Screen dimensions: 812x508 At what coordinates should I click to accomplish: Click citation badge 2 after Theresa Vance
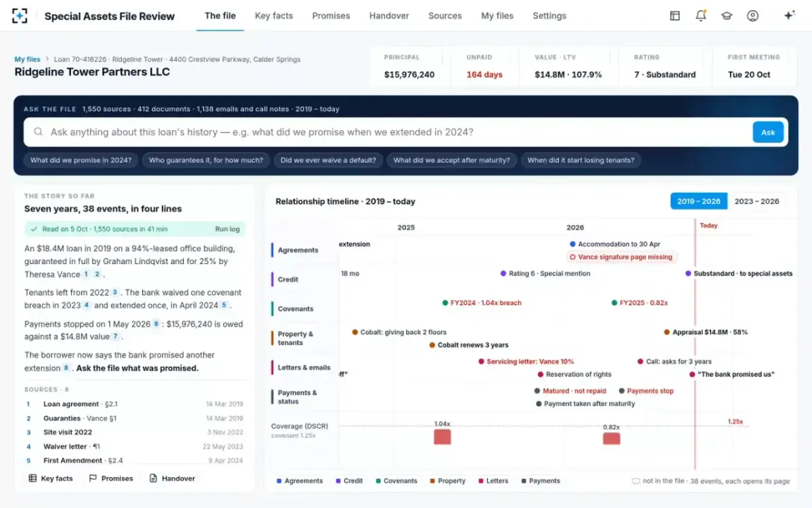click(x=97, y=274)
